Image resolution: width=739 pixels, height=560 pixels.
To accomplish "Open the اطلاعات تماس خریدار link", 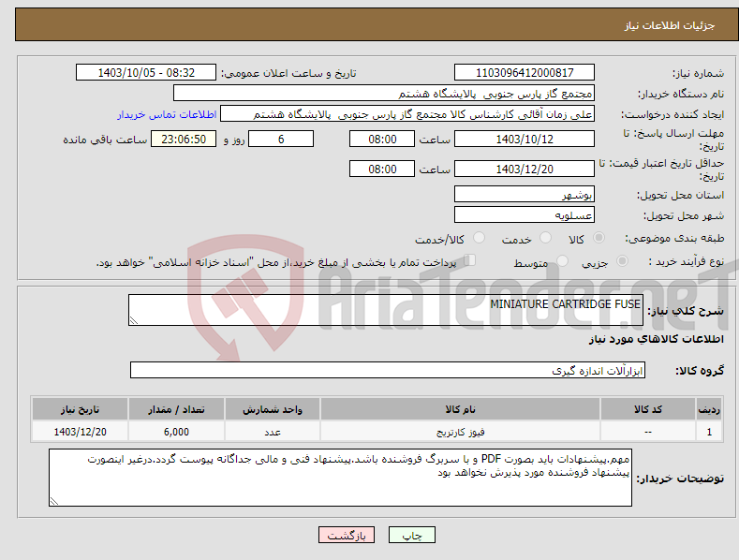I will click(167, 114).
